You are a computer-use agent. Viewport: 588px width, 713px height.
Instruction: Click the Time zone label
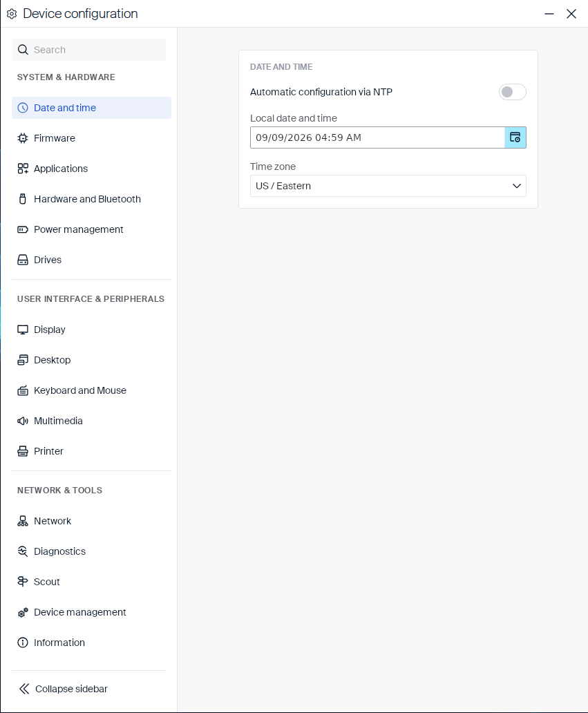click(273, 167)
